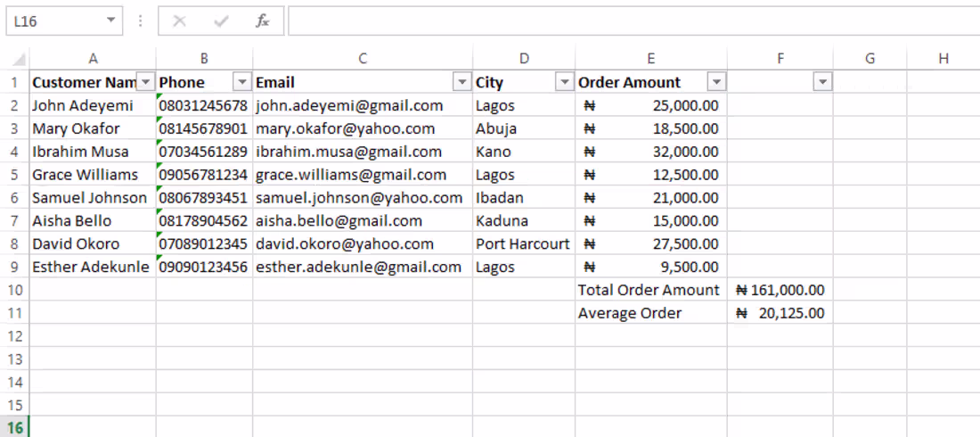The height and width of the screenshot is (437, 980).
Task: Click the 'Average Order' label cell
Action: click(x=651, y=313)
